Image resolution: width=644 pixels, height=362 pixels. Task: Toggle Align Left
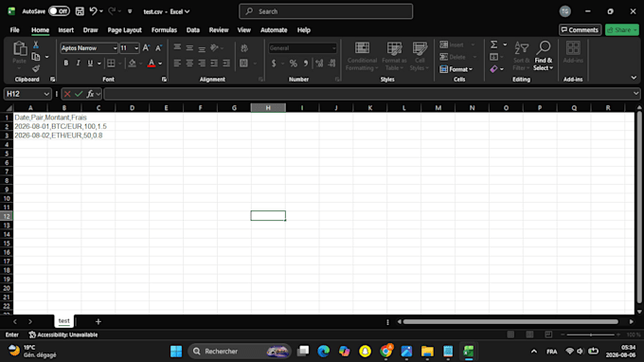click(x=177, y=63)
